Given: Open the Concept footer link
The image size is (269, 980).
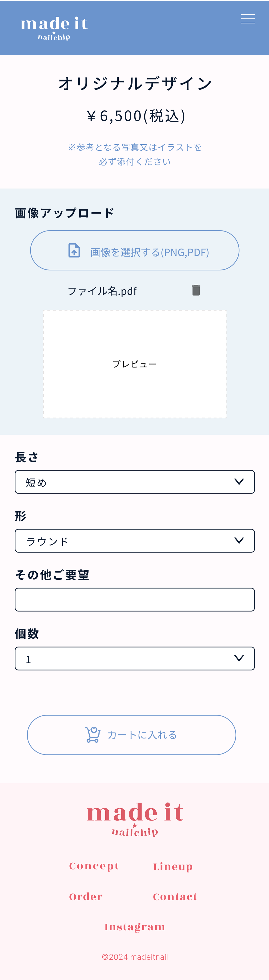Looking at the screenshot, I should [94, 866].
